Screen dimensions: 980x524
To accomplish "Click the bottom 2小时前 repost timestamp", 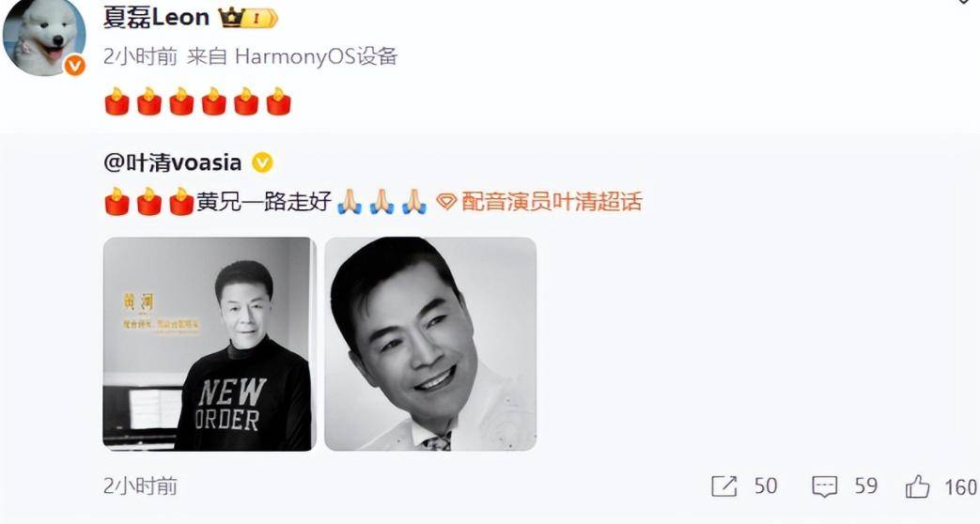I will coord(140,485).
